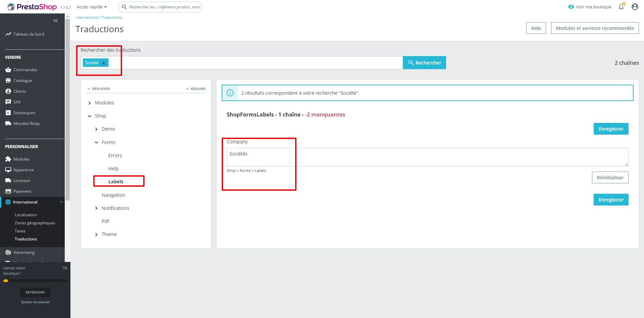Collapse the International menu chevron

(x=61, y=202)
